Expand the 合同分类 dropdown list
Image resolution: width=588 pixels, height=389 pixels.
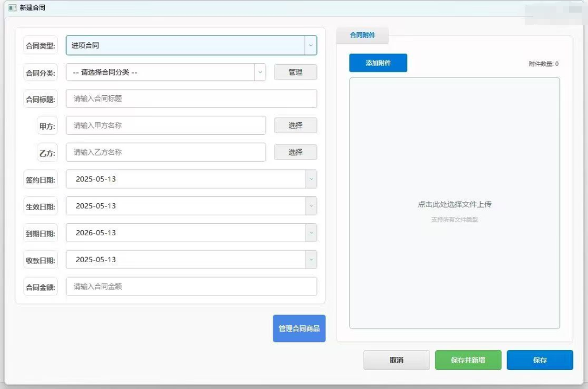pyautogui.click(x=260, y=72)
